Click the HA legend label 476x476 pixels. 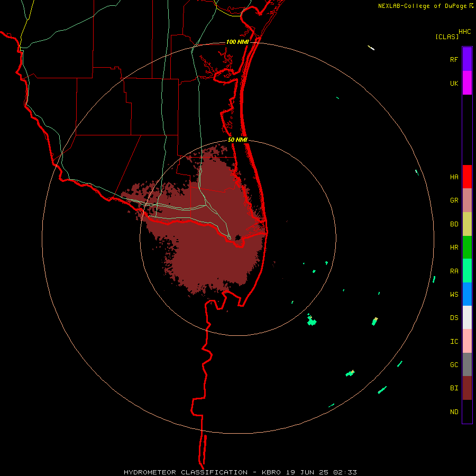point(454,177)
